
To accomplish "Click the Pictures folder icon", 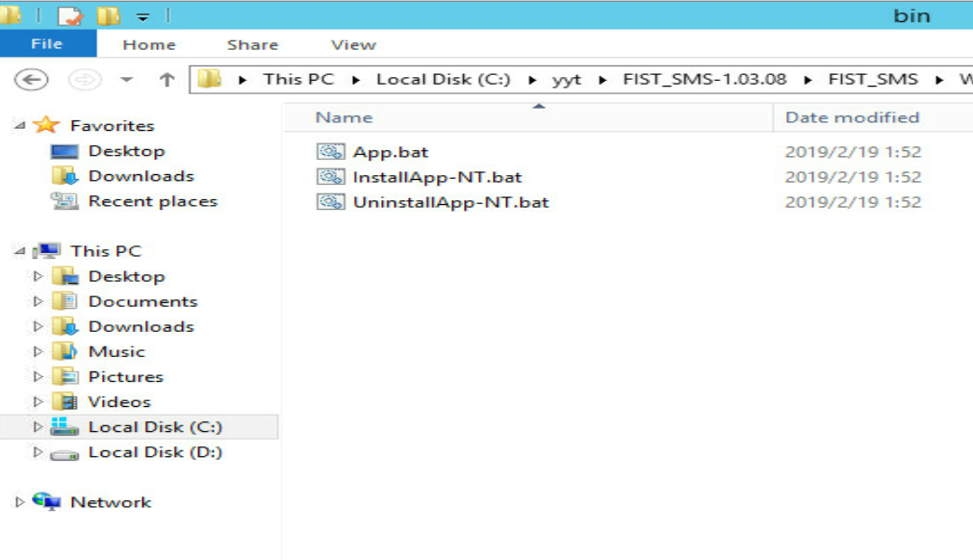I will pos(64,376).
